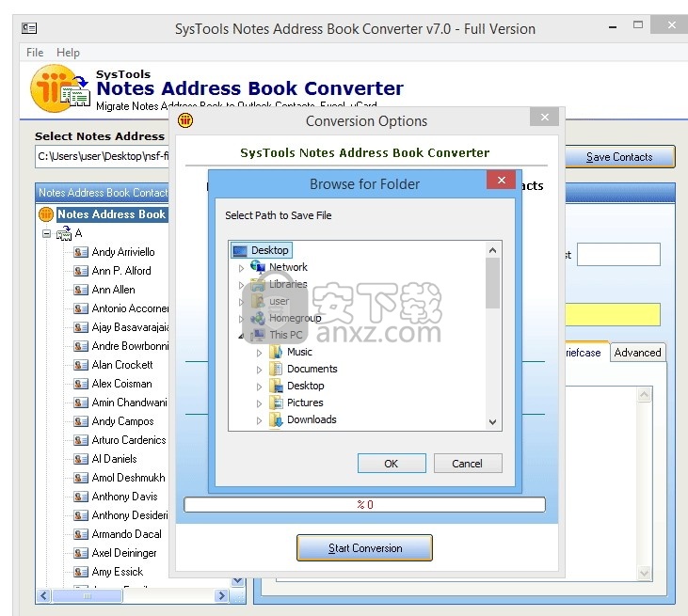Click the contact card icon for Al Daniels
The width and height of the screenshot is (688, 616).
pos(81,459)
